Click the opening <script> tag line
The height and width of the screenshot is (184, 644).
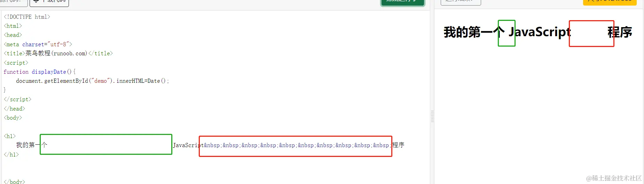click(16, 63)
